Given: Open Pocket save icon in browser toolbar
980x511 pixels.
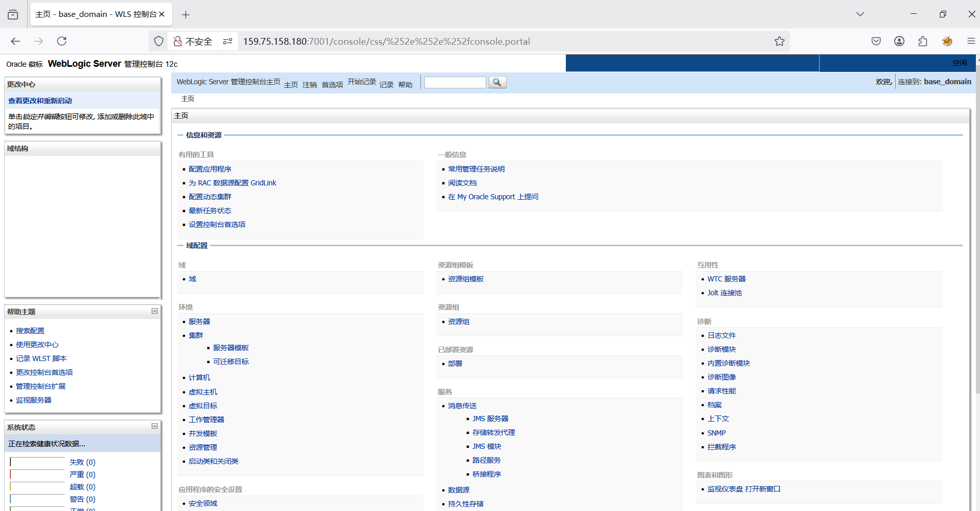Looking at the screenshot, I should pyautogui.click(x=876, y=41).
